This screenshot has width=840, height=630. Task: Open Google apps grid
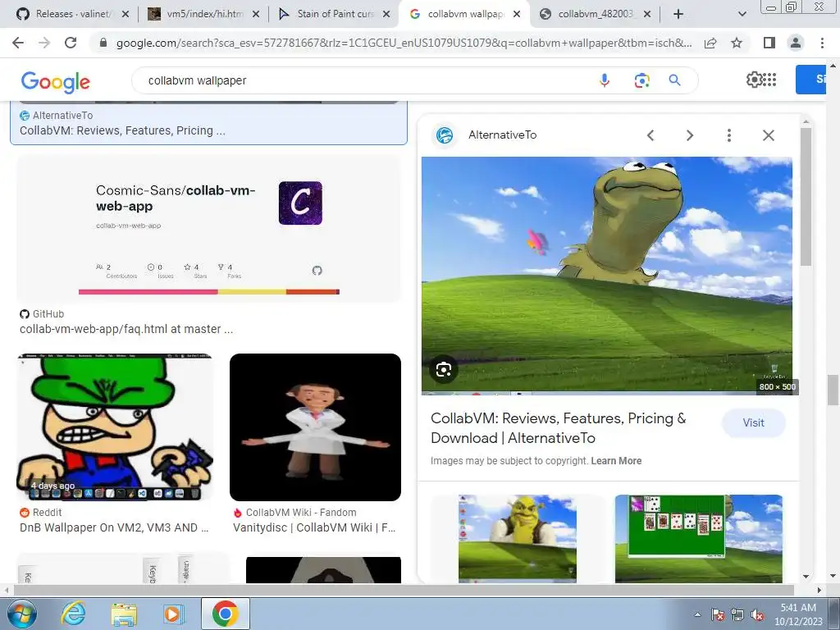[x=769, y=80]
